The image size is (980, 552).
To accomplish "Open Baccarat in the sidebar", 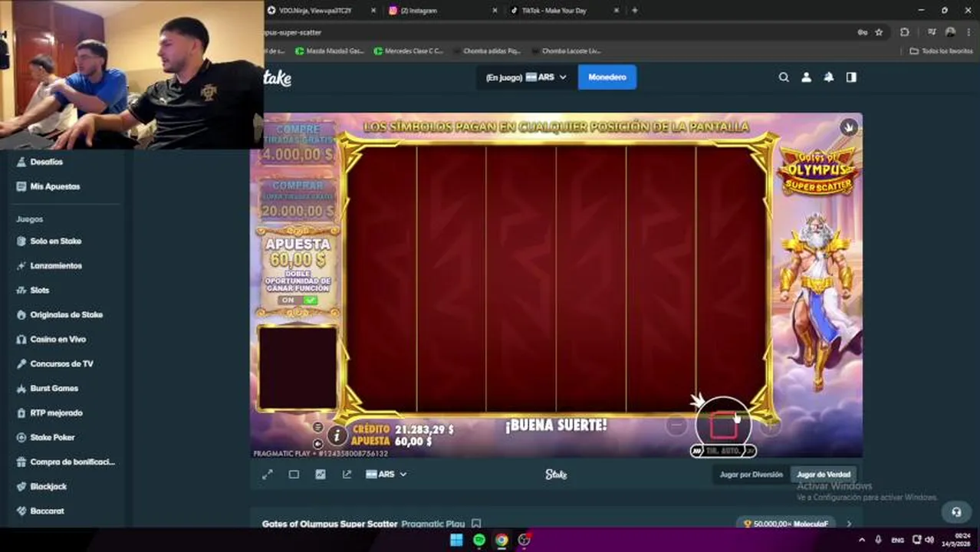I will tap(47, 511).
